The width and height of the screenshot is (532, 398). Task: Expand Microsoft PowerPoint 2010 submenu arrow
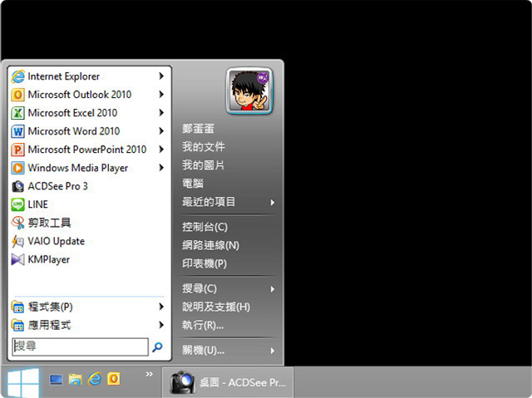click(161, 150)
